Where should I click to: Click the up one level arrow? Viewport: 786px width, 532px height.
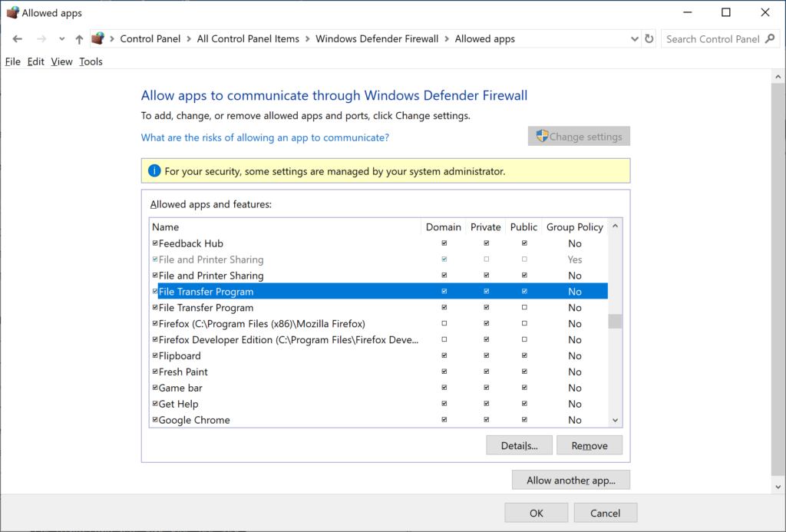78,38
